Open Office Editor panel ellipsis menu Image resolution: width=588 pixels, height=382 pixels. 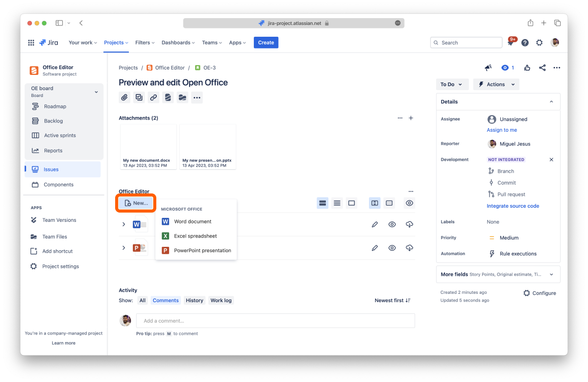(411, 191)
